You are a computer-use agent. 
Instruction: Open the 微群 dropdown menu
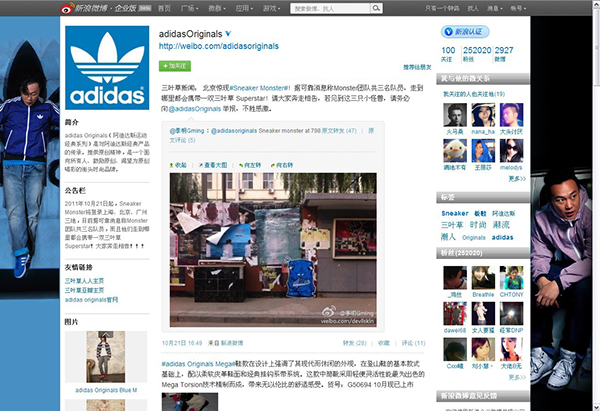click(x=217, y=8)
